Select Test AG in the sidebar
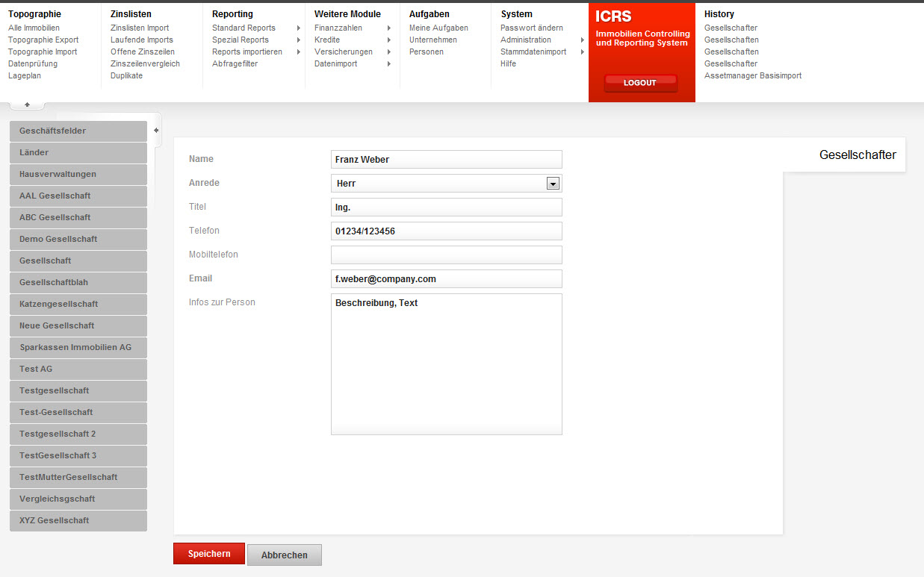924x577 pixels. [x=78, y=369]
